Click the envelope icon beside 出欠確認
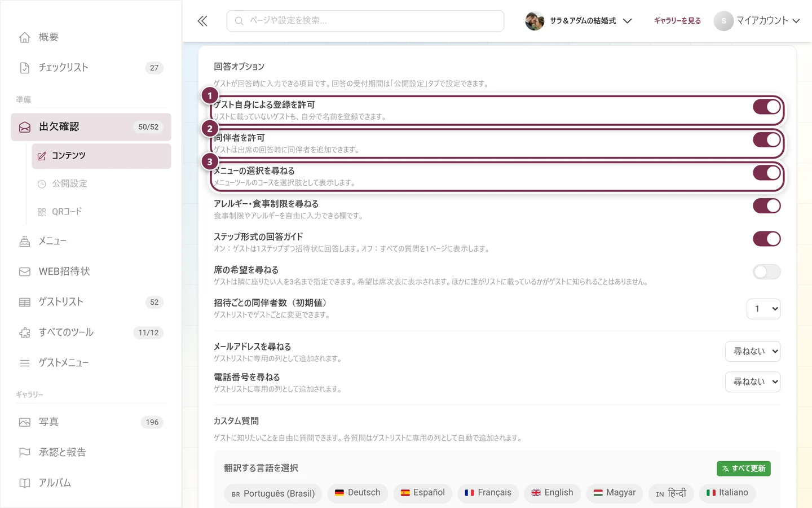 pos(25,127)
